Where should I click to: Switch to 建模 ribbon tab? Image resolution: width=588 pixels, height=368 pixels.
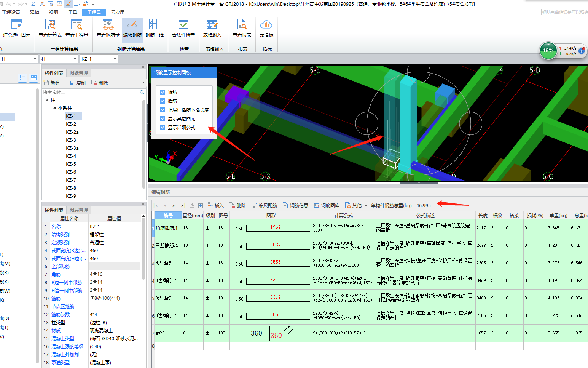point(35,12)
